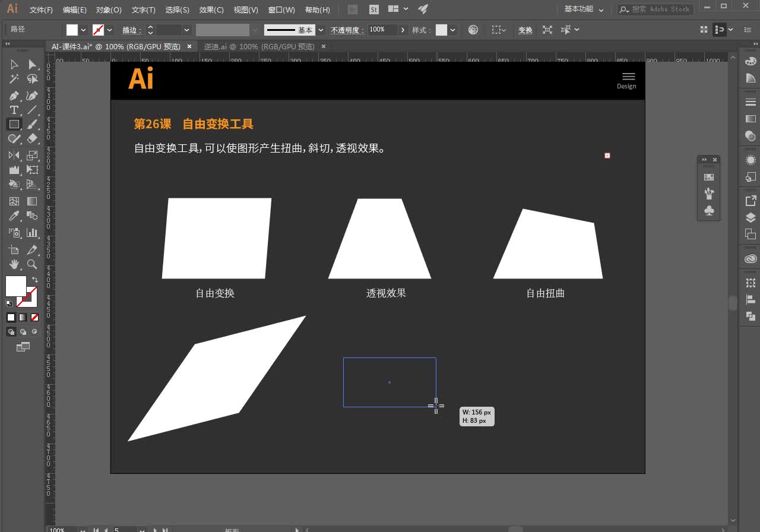Activate the Magic Wand tool
The image size is (760, 532).
(x=14, y=79)
